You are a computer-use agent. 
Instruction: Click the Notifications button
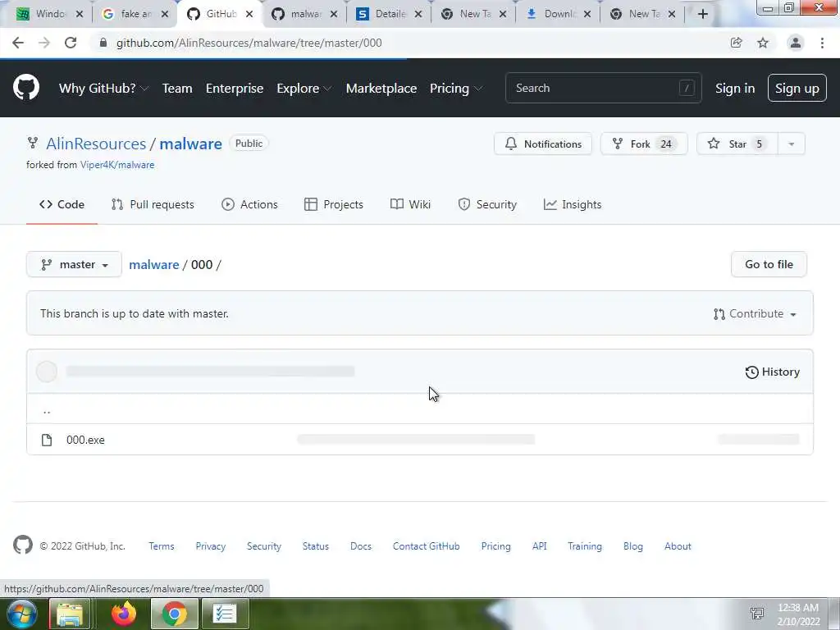[543, 144]
